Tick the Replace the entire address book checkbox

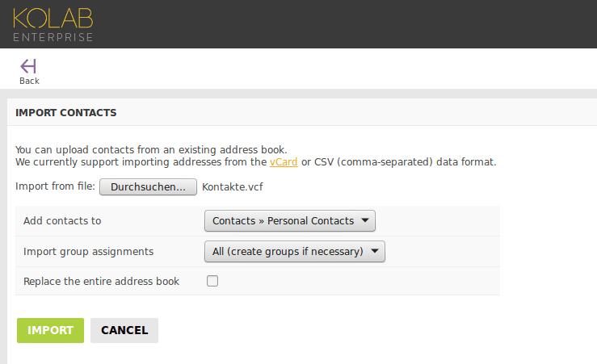212,281
